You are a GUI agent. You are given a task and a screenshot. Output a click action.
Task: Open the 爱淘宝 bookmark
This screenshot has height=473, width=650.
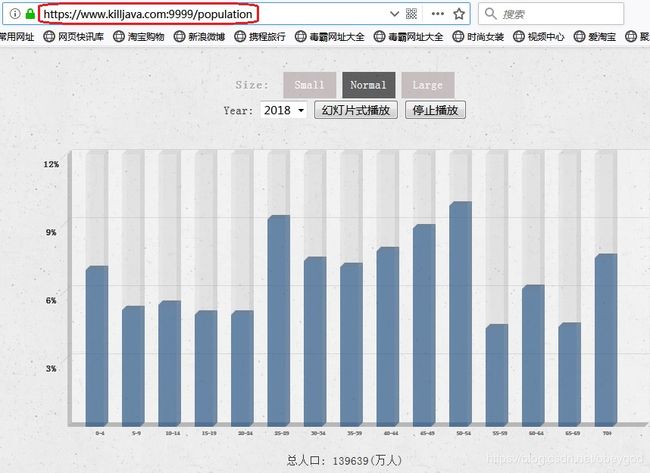(594, 36)
